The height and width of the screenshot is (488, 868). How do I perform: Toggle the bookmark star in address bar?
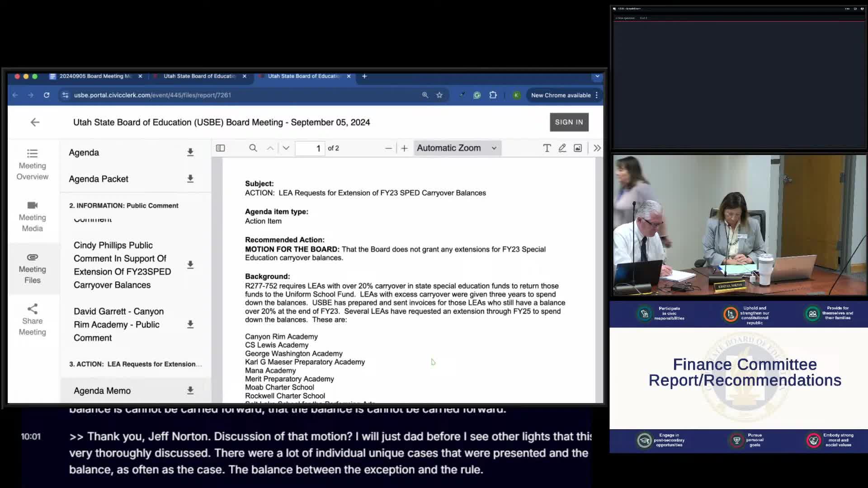tap(439, 95)
